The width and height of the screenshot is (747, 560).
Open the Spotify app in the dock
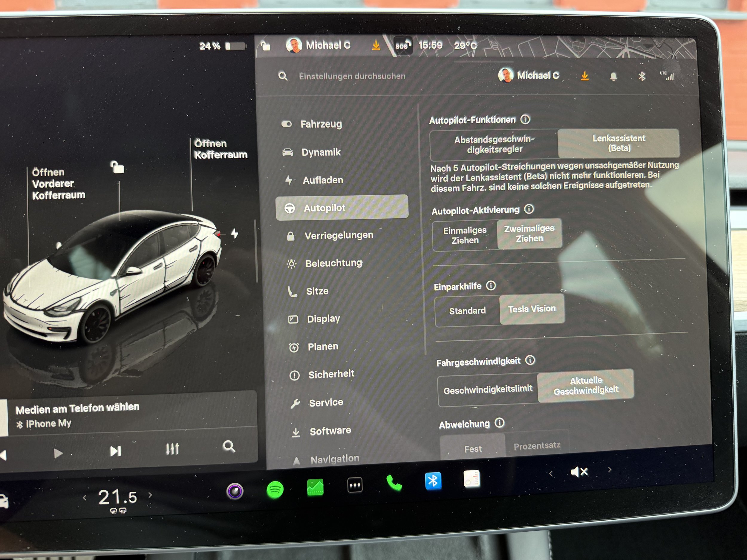pyautogui.click(x=275, y=489)
